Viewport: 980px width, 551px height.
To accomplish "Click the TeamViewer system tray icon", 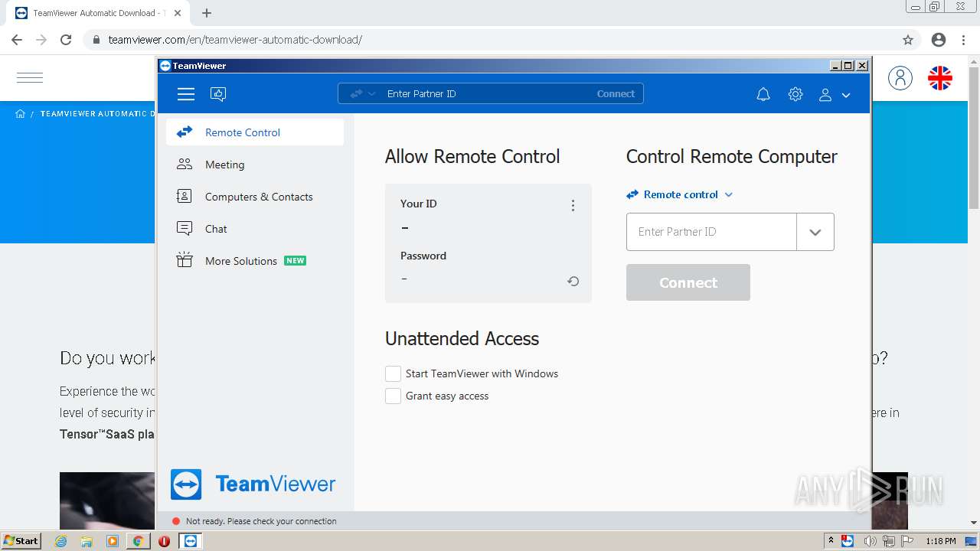I will (848, 541).
